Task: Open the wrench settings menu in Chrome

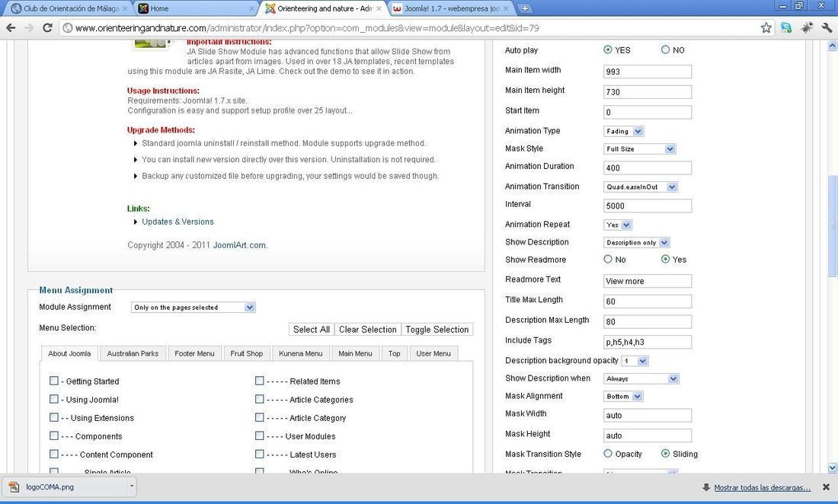Action: [827, 27]
